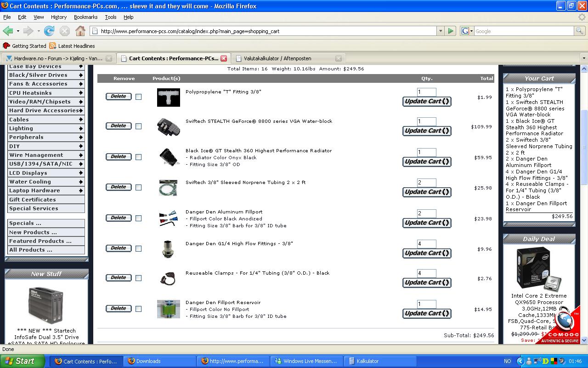
Task: Open the History menu
Action: coord(59,17)
